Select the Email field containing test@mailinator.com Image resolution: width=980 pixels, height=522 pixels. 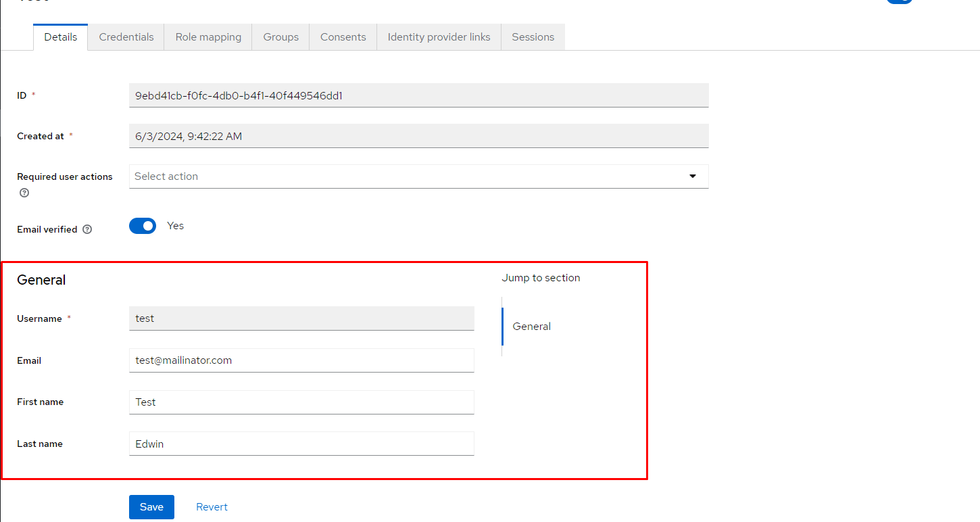[x=301, y=360]
